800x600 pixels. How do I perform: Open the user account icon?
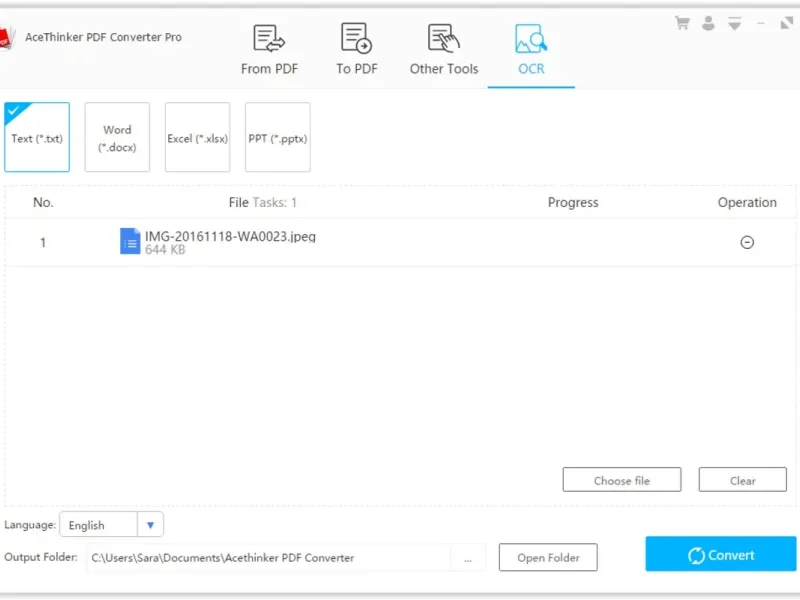708,23
